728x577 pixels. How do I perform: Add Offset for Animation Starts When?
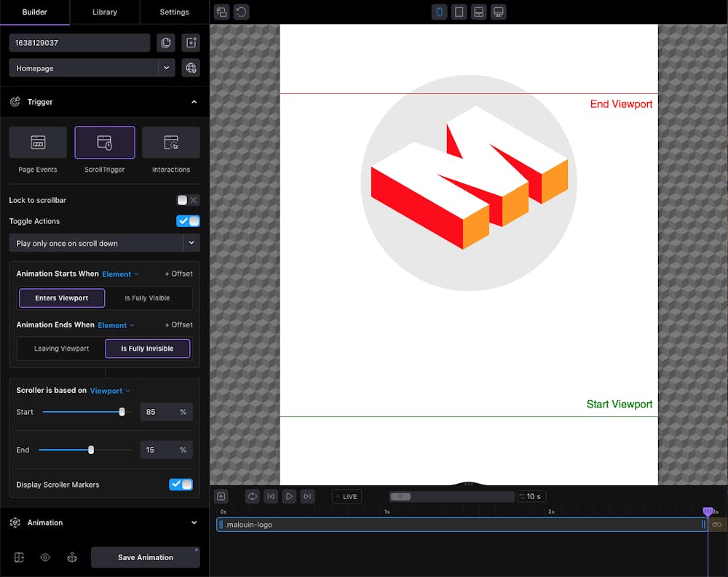pyautogui.click(x=178, y=274)
